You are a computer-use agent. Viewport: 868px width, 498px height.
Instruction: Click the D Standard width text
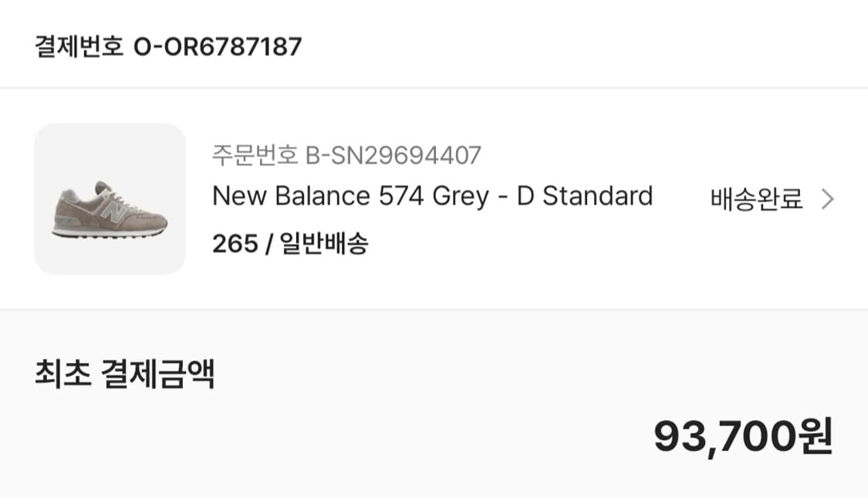coord(585,196)
